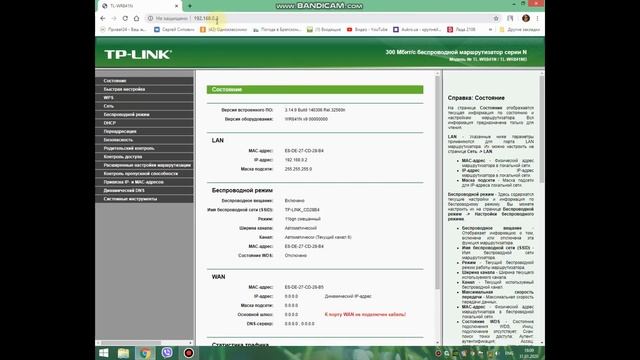
Task: Click the sidebar horizontal scrollbar
Action: coord(131,343)
